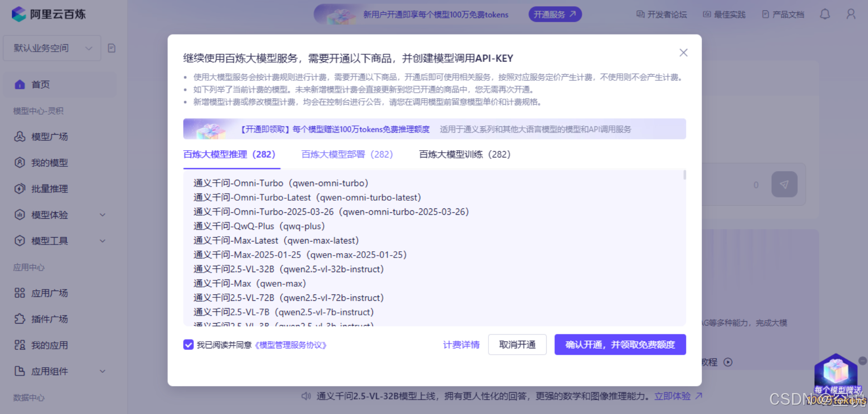
Task: Click the 应用组件 icon
Action: coord(20,371)
